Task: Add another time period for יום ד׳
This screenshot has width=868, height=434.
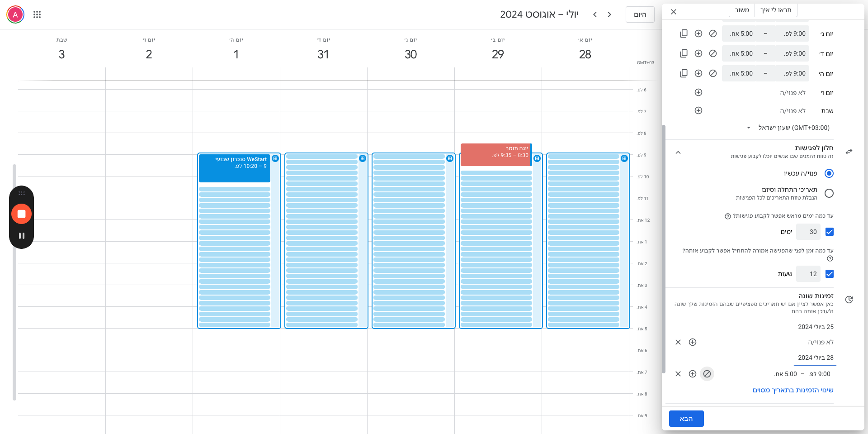Action: [x=698, y=53]
